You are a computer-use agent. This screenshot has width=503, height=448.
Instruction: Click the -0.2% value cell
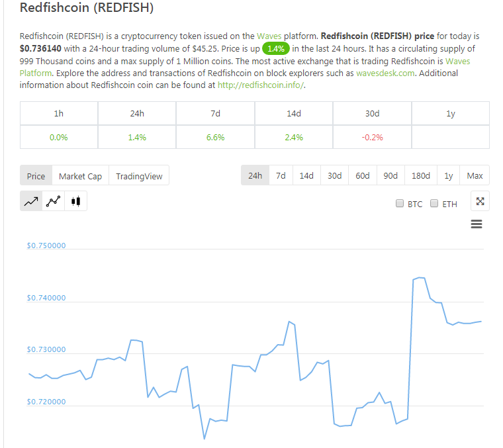pyautogui.click(x=372, y=137)
